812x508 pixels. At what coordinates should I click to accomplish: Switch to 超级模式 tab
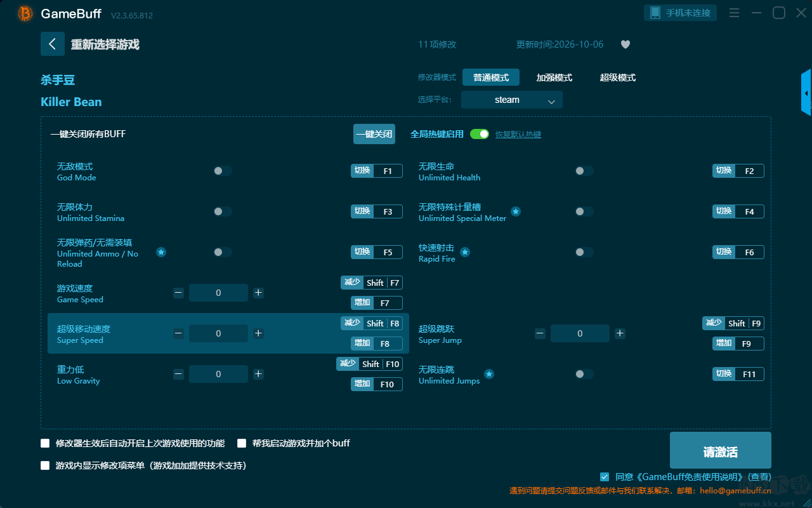(x=618, y=77)
